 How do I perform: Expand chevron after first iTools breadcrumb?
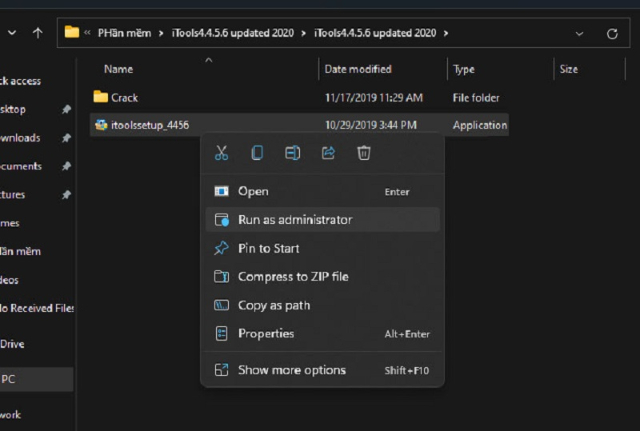click(303, 33)
